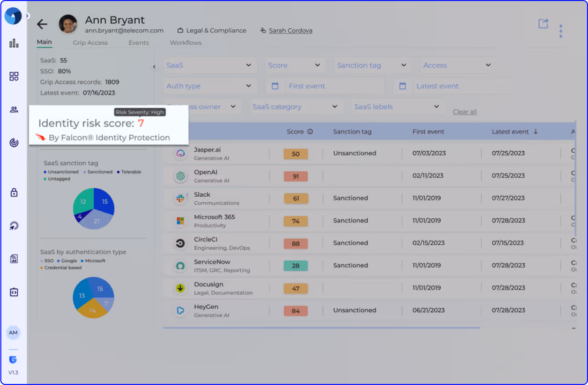Click the Microsoft 365 row name
The height and width of the screenshot is (385, 588).
(214, 217)
